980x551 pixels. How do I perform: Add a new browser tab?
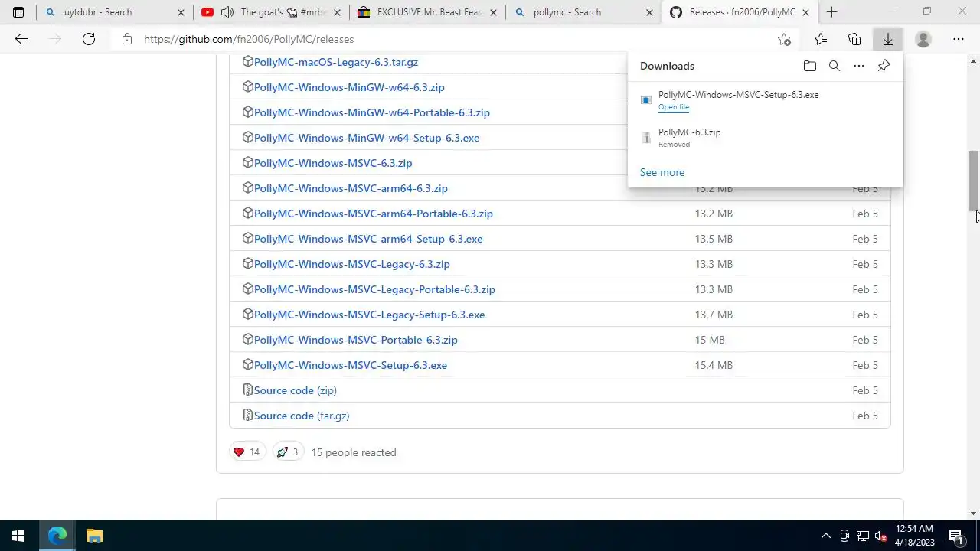click(831, 12)
